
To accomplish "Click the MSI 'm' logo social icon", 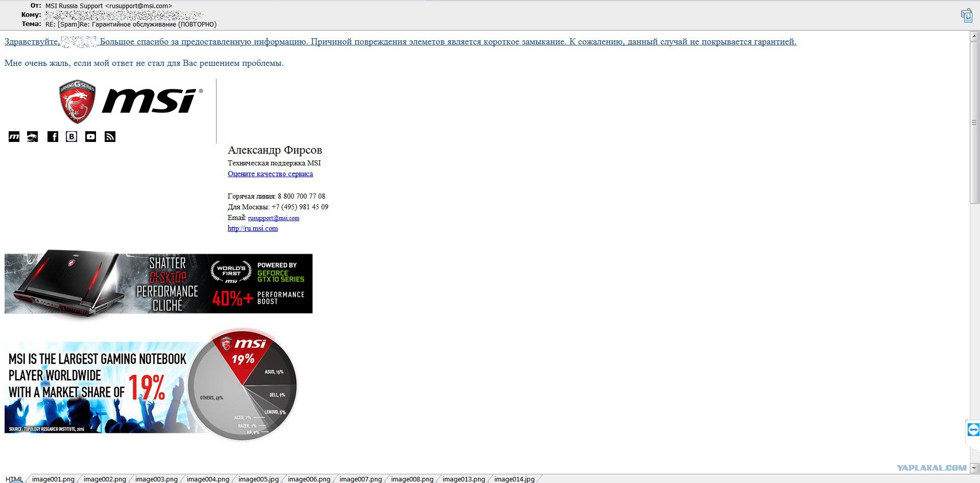I will click(14, 136).
